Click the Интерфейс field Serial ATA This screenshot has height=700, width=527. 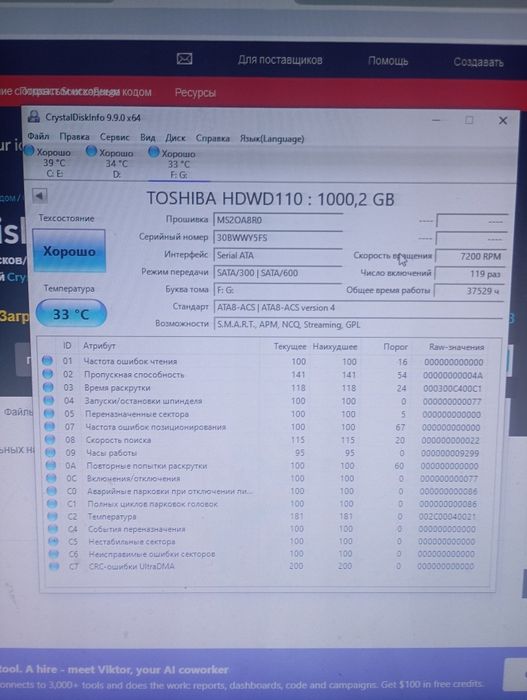point(278,255)
